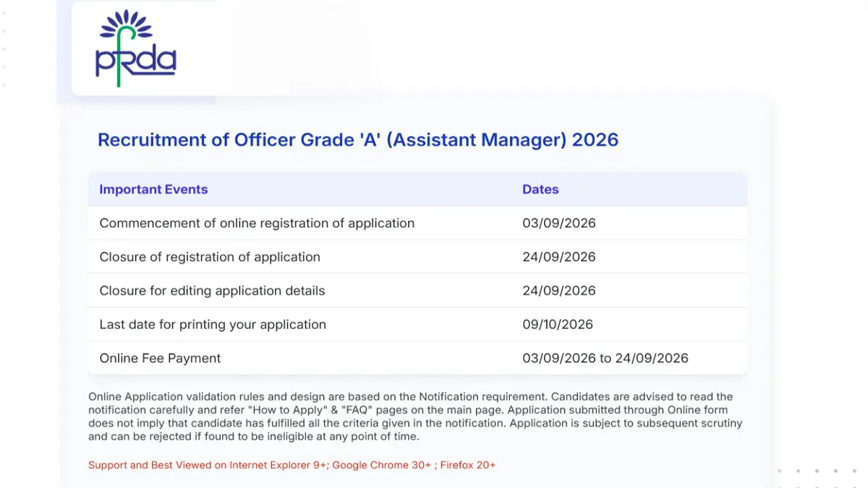Click the date cell '03/09/2026'
Screen dimensions: 868x488
click(x=559, y=223)
